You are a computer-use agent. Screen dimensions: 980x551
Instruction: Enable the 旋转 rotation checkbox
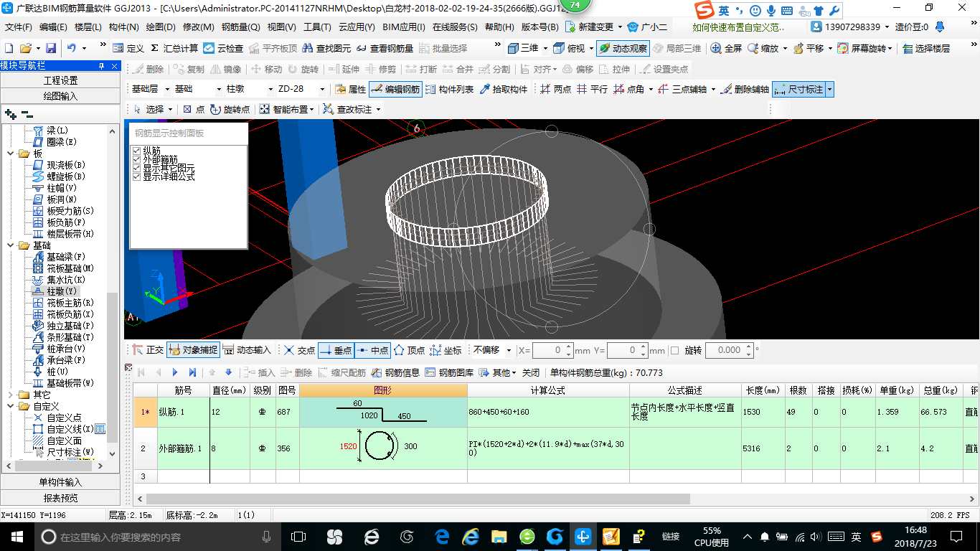tap(674, 351)
